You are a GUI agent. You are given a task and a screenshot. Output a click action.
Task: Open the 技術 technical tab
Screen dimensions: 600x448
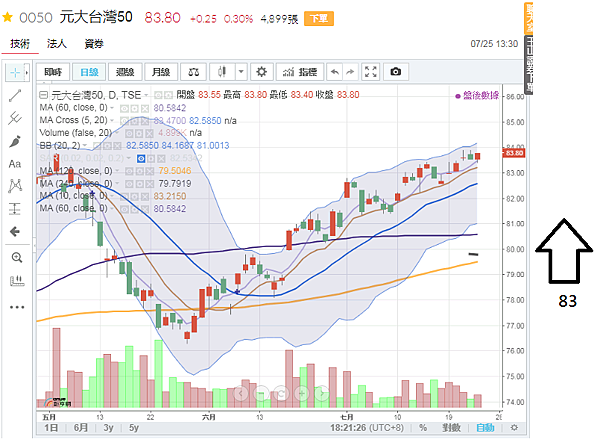coord(20,44)
